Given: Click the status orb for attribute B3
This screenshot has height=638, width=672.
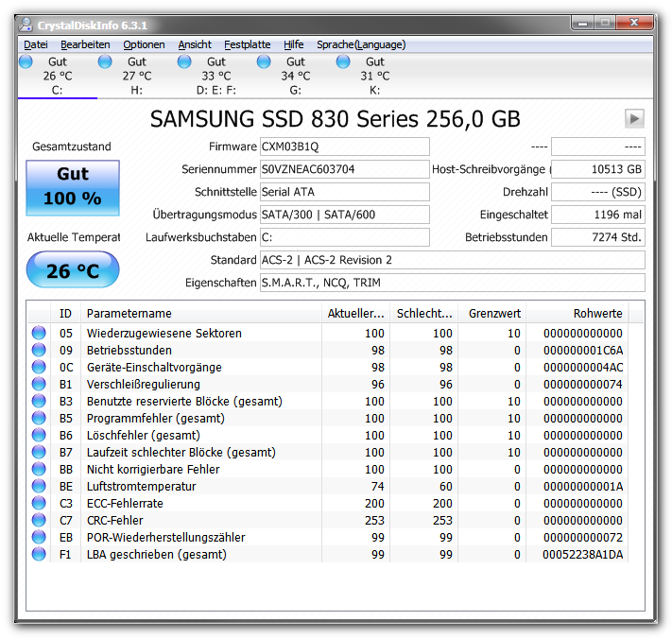Looking at the screenshot, I should [x=39, y=401].
